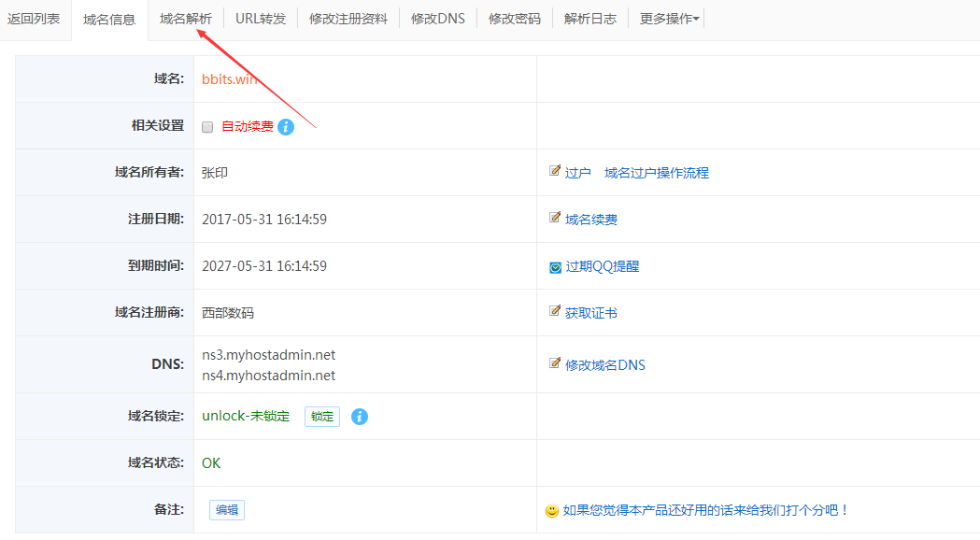Image resolution: width=980 pixels, height=540 pixels.
Task: Click the 编辑 button for 备注
Action: click(227, 510)
